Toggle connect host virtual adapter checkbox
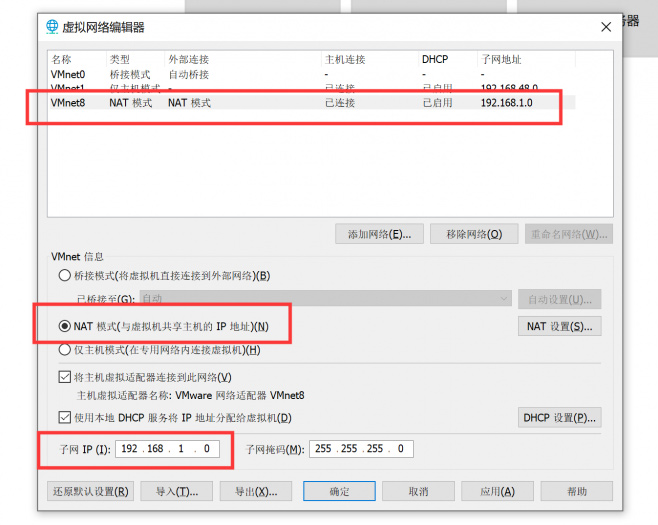 (65, 377)
